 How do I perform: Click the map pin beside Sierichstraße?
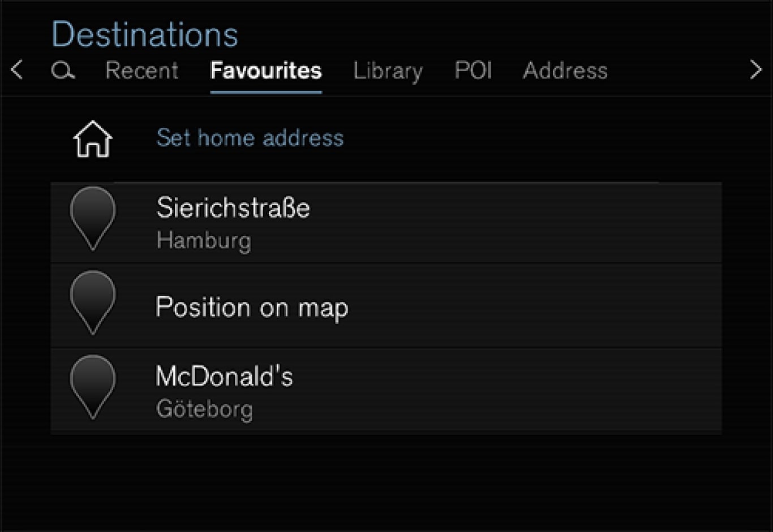pyautogui.click(x=93, y=218)
